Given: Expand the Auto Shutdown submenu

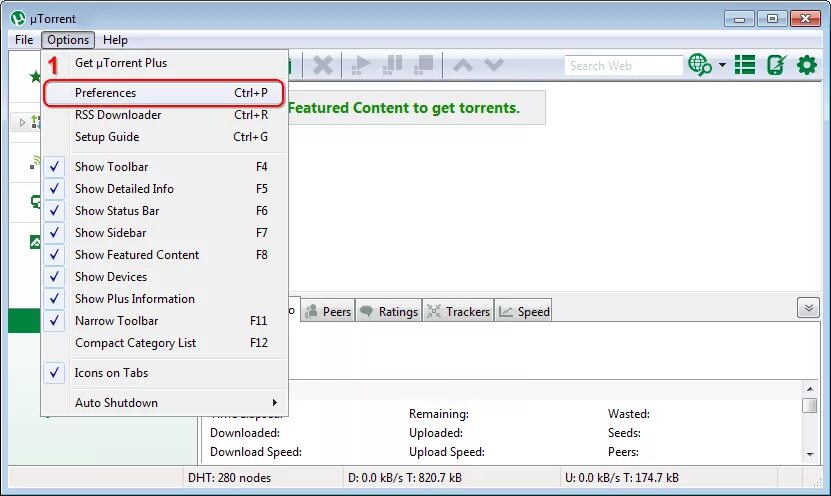Looking at the screenshot, I should pyautogui.click(x=164, y=403).
